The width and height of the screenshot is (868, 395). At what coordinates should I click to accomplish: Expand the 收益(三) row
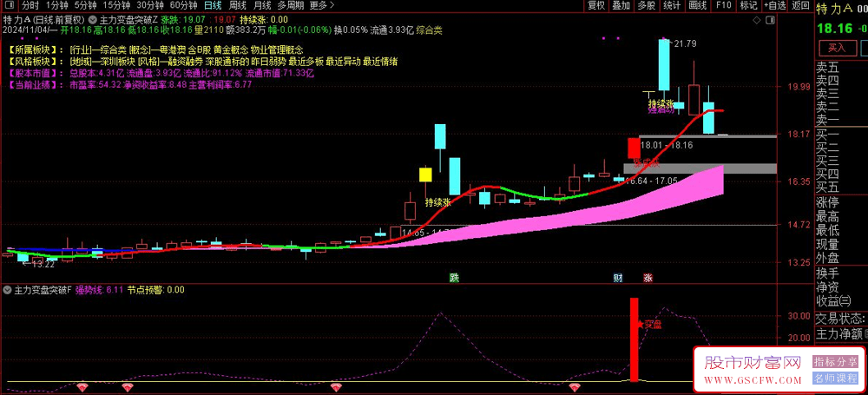click(833, 301)
